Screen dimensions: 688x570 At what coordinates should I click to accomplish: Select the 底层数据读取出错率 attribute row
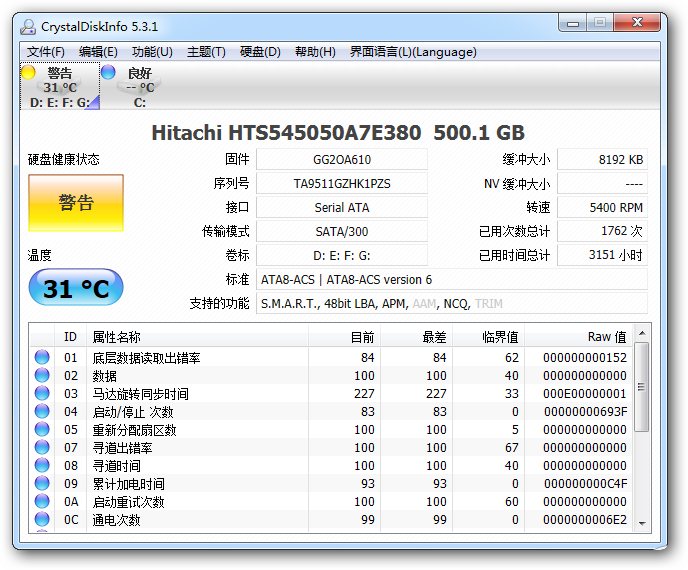pos(332,357)
